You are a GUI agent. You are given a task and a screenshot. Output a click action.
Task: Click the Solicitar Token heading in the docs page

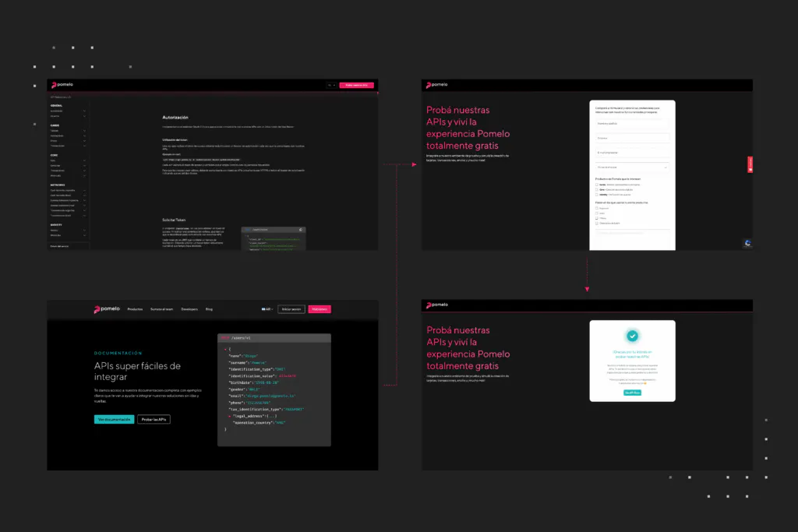pyautogui.click(x=174, y=220)
